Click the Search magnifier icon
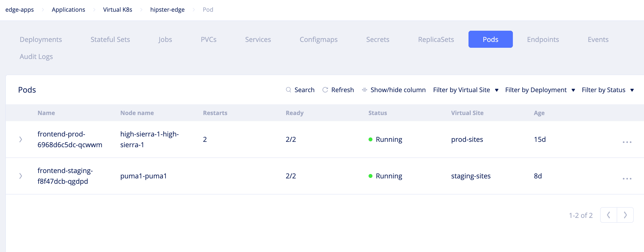The width and height of the screenshot is (644, 252). [288, 90]
